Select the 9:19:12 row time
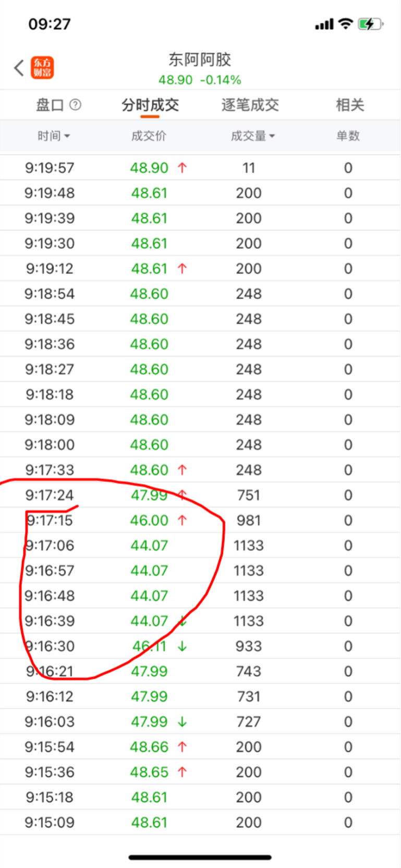 pyautogui.click(x=50, y=269)
